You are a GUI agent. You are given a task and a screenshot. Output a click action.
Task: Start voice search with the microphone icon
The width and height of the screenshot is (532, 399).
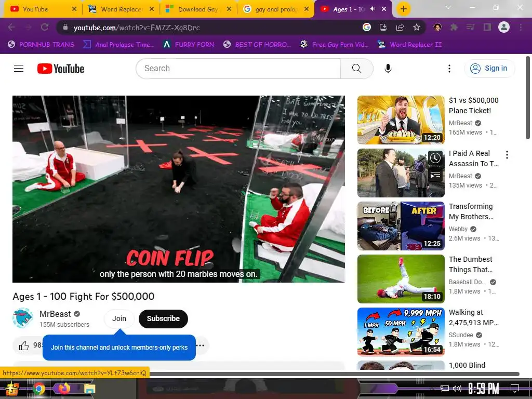coord(388,69)
